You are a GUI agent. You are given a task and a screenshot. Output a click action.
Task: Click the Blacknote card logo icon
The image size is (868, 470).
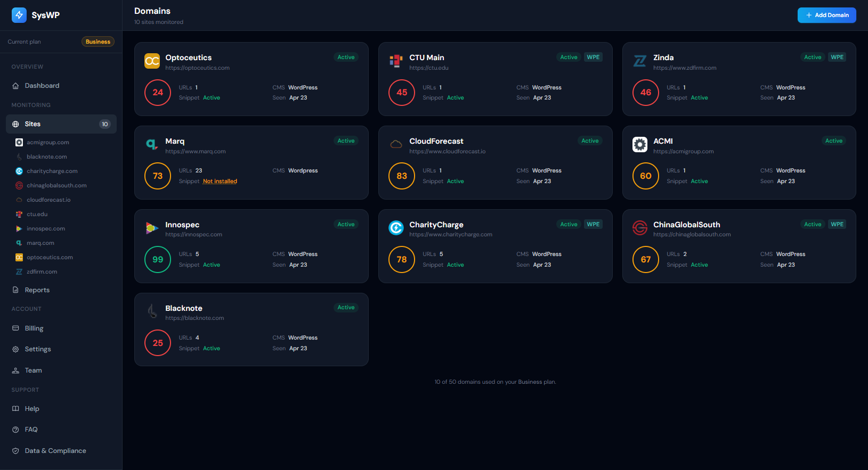(152, 311)
